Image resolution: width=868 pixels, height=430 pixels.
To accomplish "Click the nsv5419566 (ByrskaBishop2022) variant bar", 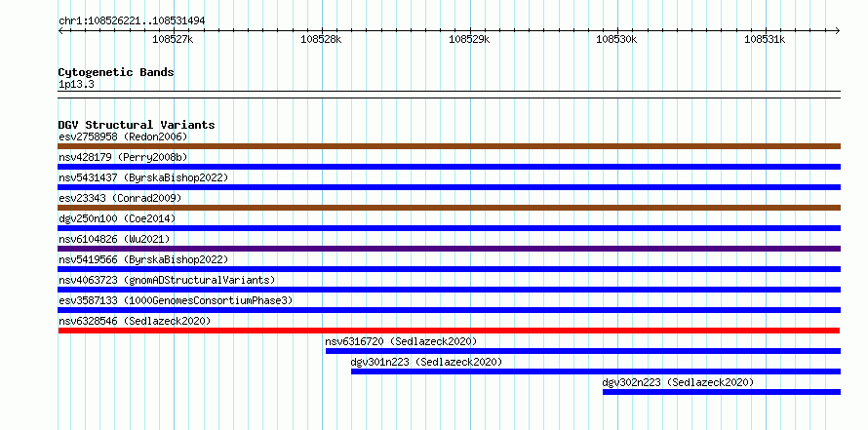I will tap(449, 269).
